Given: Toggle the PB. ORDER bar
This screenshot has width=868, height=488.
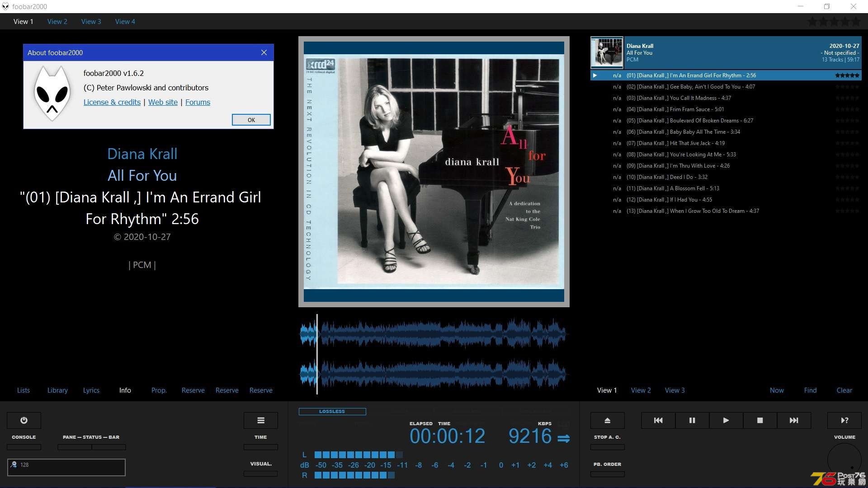Looking at the screenshot, I should 608,474.
